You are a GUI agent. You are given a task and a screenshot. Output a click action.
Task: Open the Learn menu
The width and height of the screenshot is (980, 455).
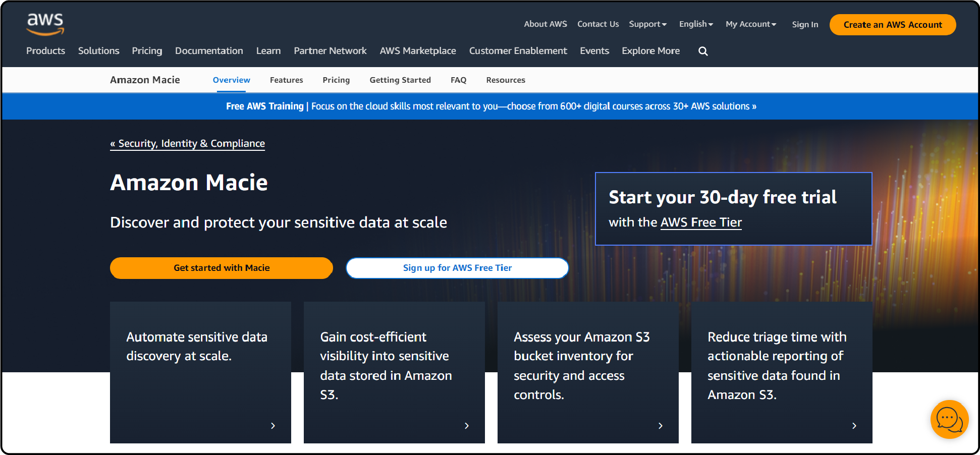click(x=268, y=51)
